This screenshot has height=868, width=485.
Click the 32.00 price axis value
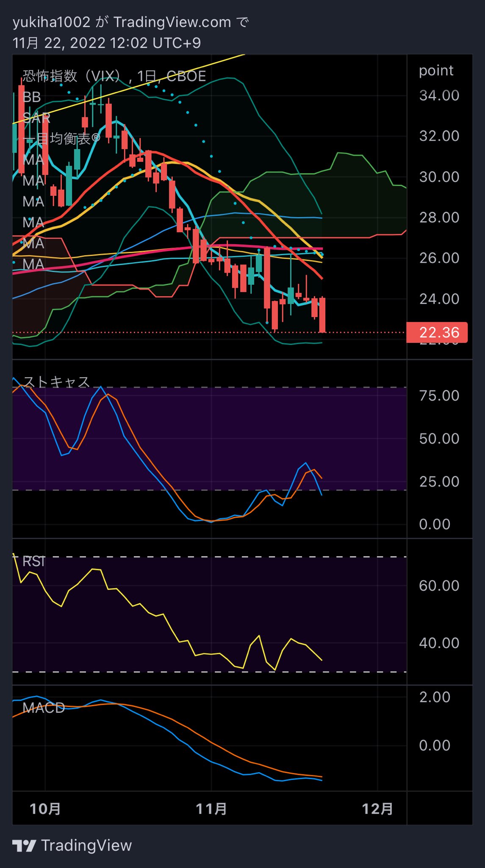tap(439, 136)
